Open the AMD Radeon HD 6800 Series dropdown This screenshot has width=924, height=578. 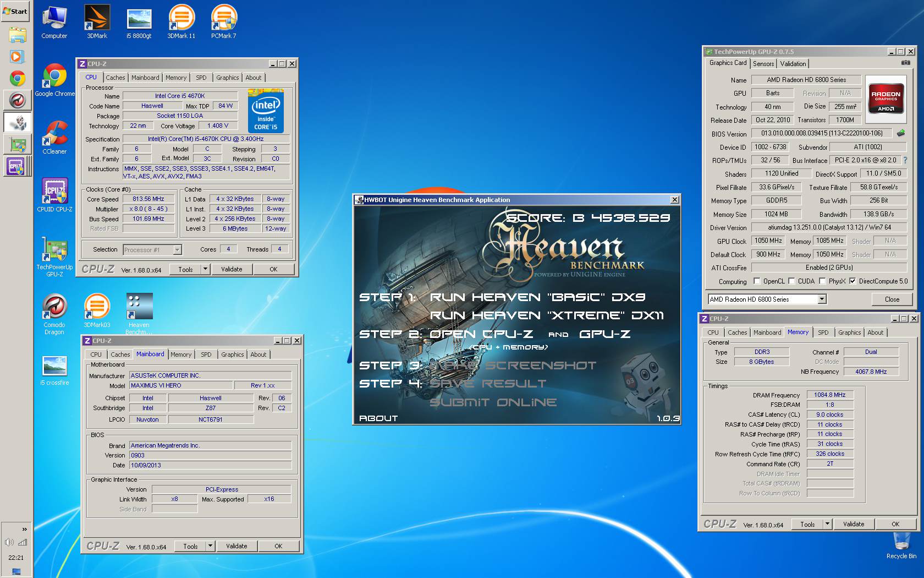pos(822,299)
